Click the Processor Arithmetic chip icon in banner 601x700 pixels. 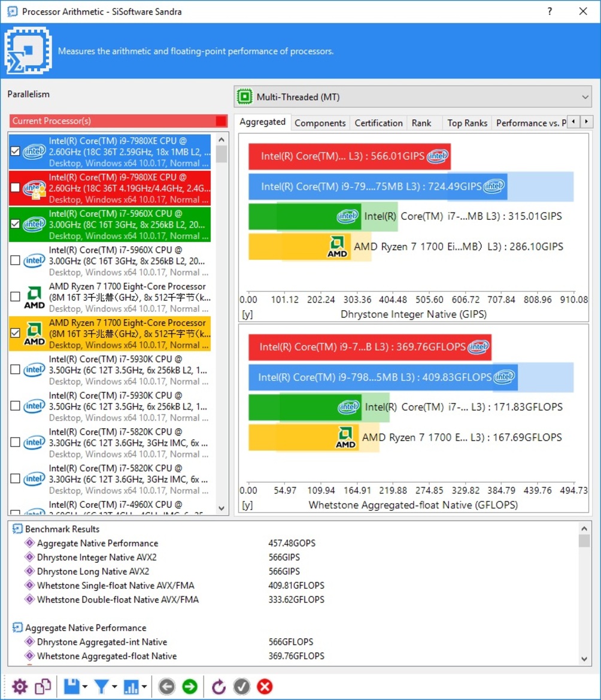(x=28, y=50)
